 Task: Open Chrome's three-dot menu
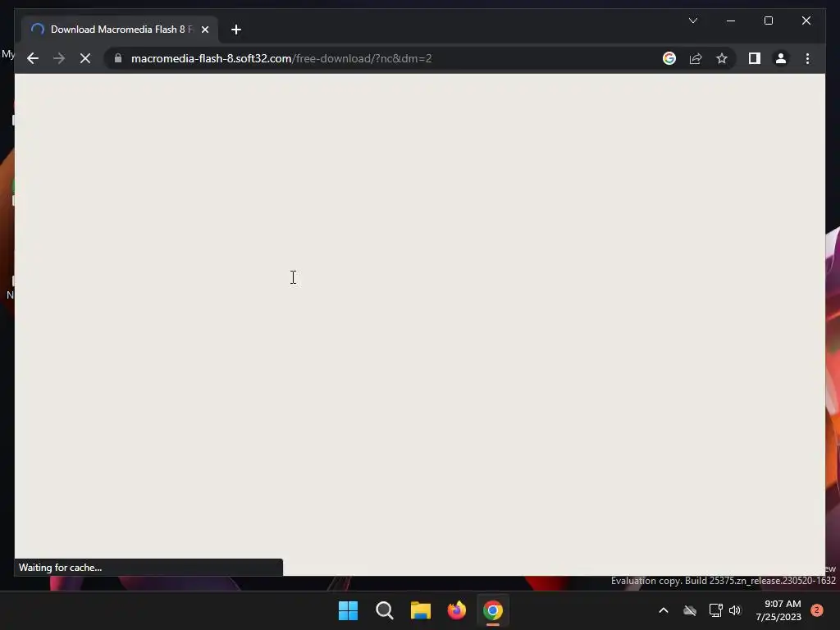click(x=807, y=58)
